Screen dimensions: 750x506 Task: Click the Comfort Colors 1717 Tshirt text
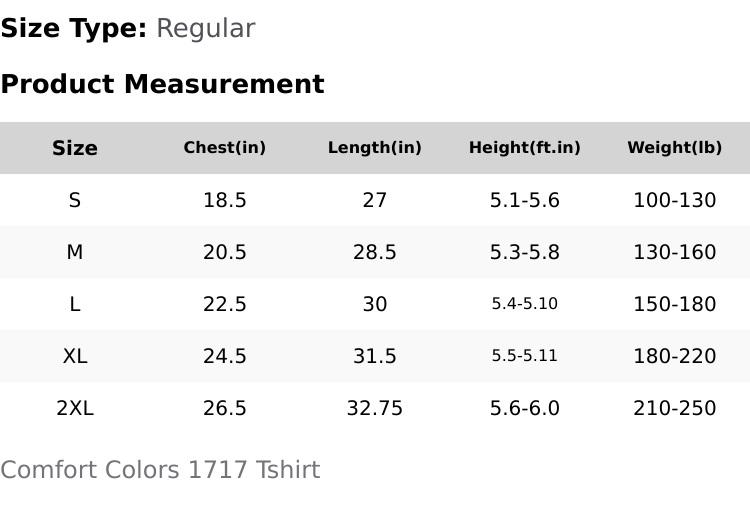pos(160,470)
